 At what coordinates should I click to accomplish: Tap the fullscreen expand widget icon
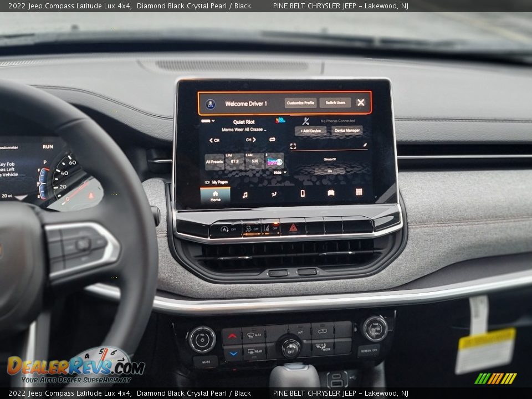click(x=293, y=146)
